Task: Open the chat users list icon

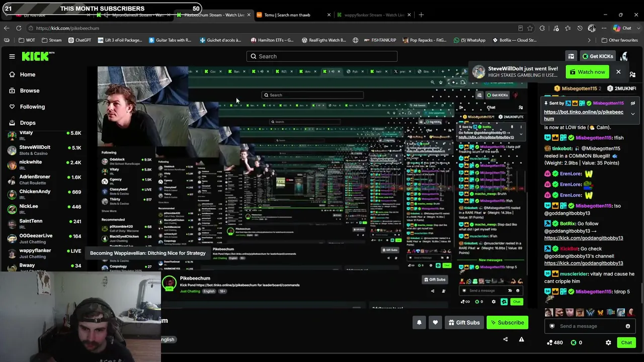Action: [632, 74]
